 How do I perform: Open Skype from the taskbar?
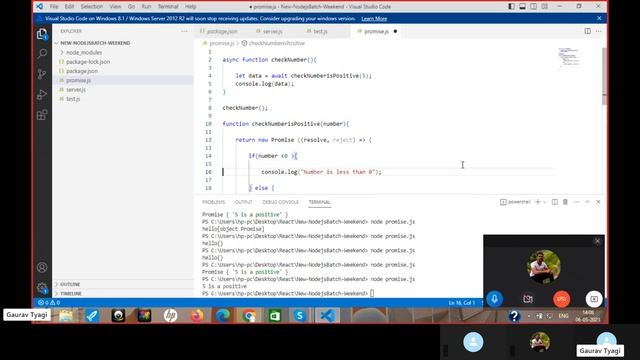[x=300, y=316]
